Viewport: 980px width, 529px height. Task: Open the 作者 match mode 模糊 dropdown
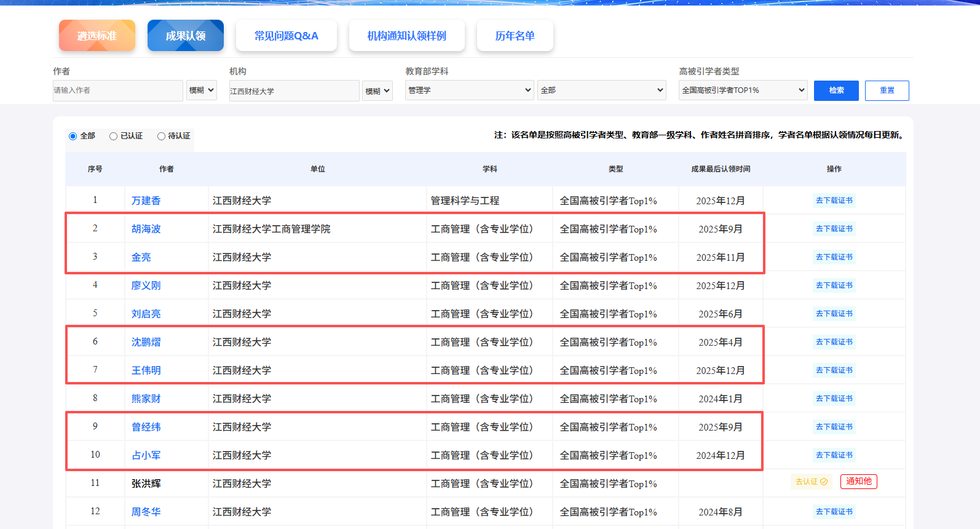(x=201, y=90)
